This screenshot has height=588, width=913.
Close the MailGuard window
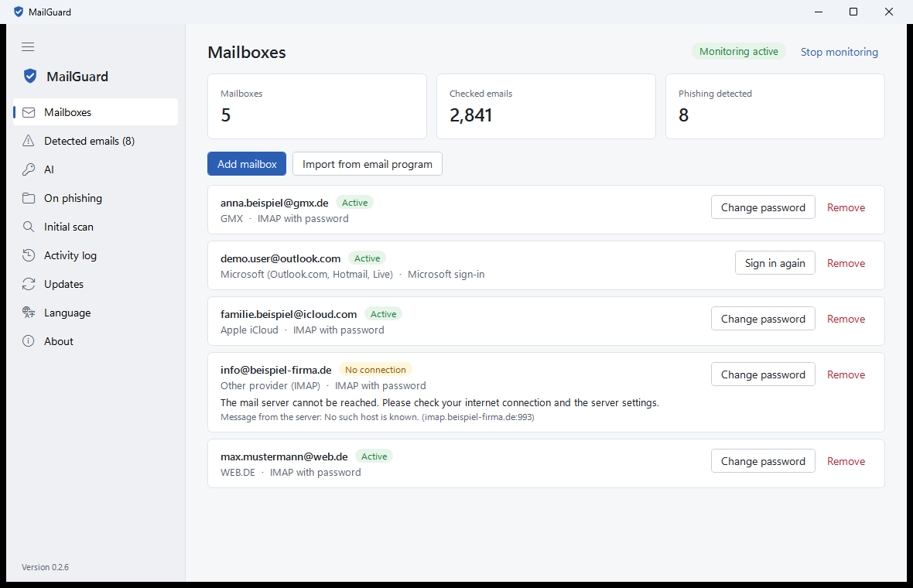889,12
